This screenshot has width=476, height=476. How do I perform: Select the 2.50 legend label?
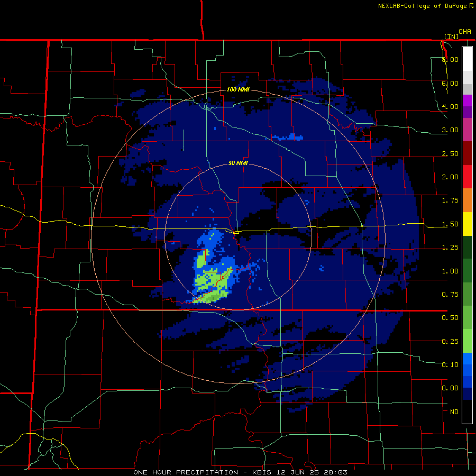tap(450, 153)
